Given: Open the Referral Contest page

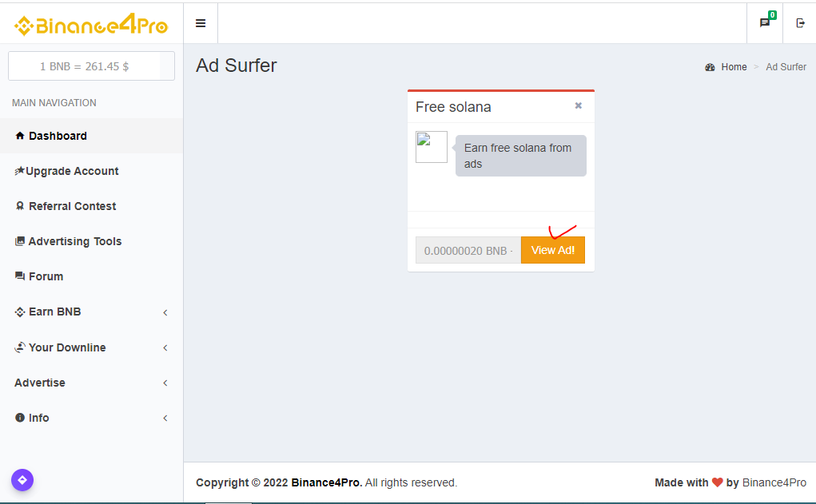Looking at the screenshot, I should (72, 206).
